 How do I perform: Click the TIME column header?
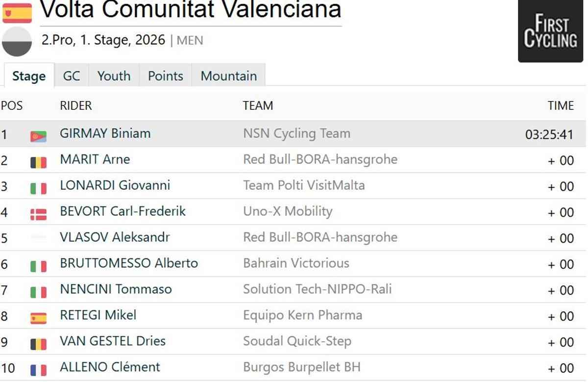561,106
